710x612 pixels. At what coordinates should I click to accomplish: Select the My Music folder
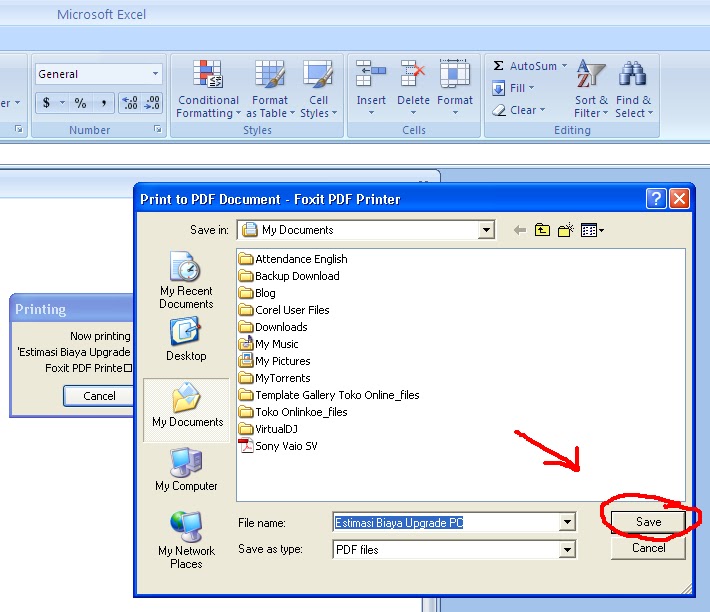point(269,344)
